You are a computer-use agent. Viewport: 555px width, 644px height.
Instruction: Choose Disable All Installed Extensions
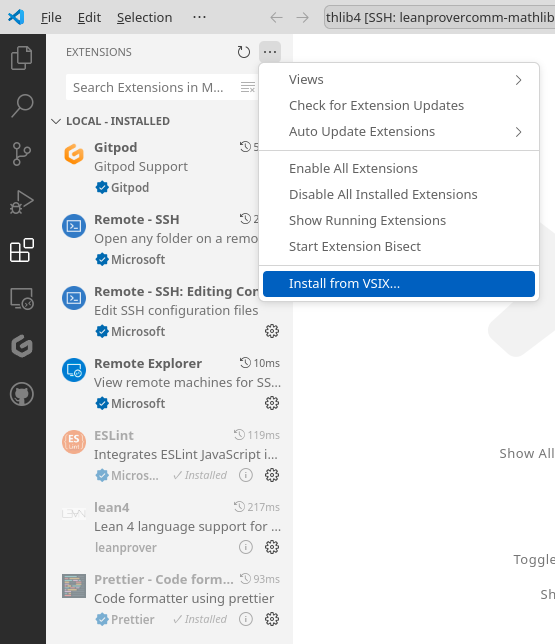[x=399, y=195]
